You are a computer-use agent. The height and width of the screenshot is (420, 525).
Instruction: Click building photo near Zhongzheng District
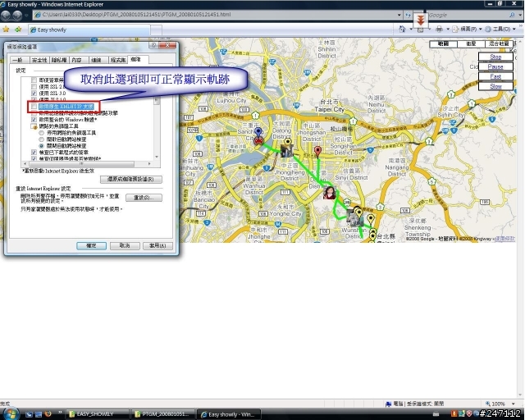pos(286,151)
